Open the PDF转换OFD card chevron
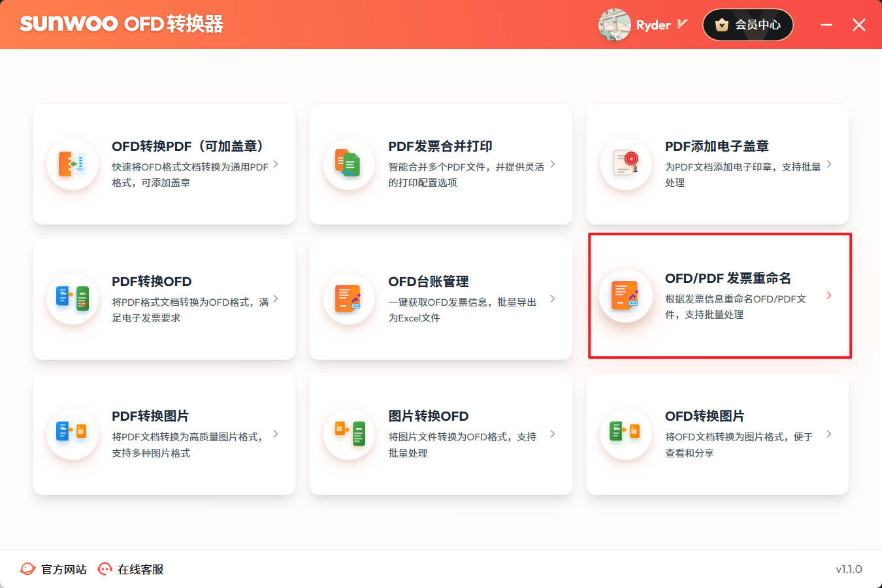Image resolution: width=882 pixels, height=588 pixels. tap(276, 299)
